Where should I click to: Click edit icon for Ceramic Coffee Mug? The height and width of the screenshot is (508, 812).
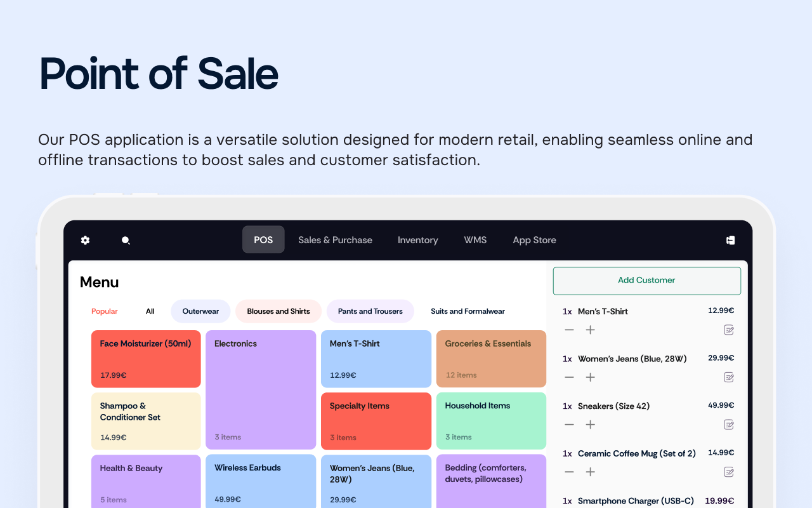729,472
